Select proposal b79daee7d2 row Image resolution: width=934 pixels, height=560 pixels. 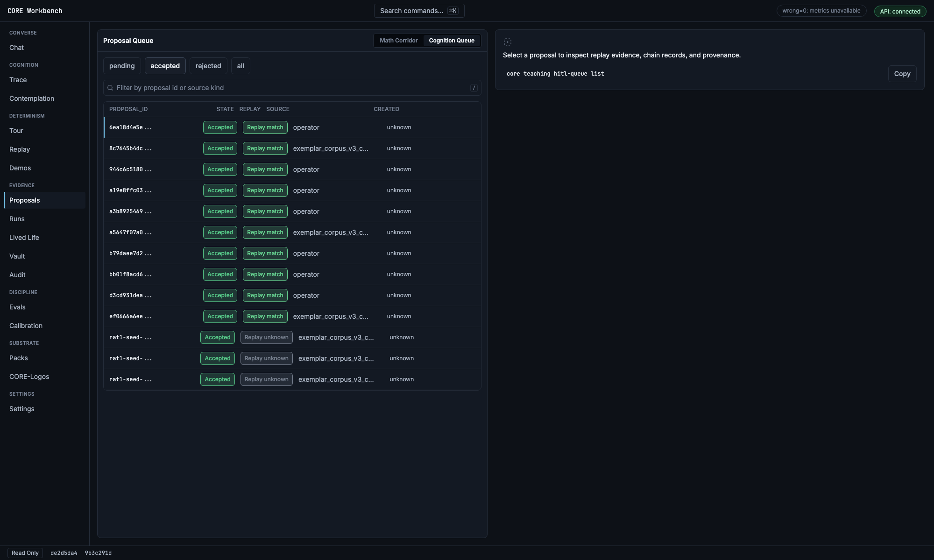click(x=292, y=253)
